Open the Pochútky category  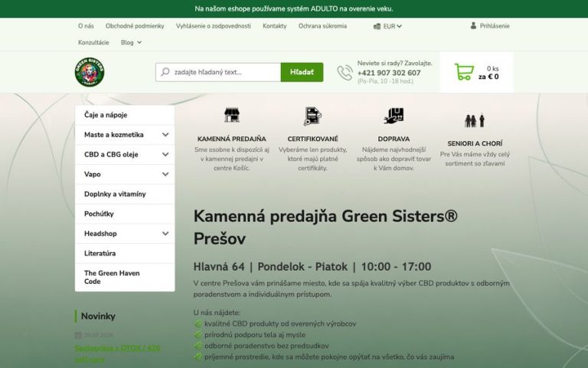pyautogui.click(x=125, y=214)
